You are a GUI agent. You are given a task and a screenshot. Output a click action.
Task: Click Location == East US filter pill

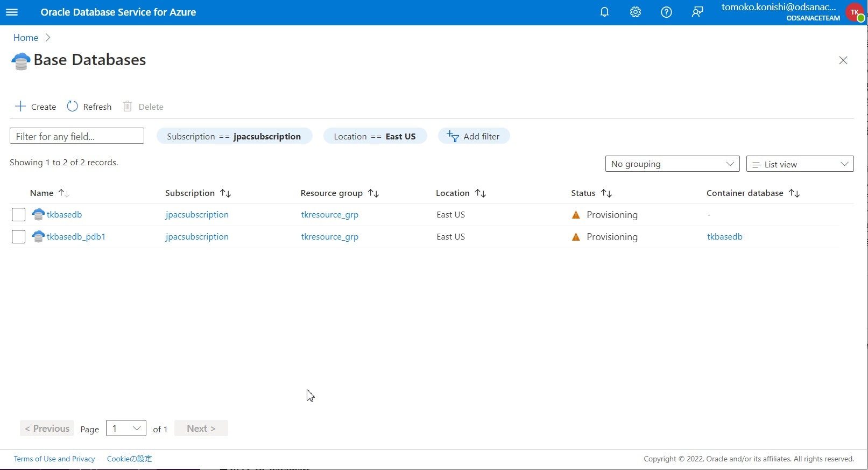coord(375,136)
